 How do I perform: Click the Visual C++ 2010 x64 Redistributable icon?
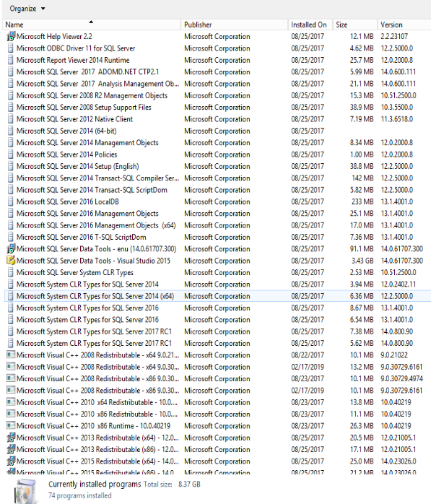click(11, 402)
